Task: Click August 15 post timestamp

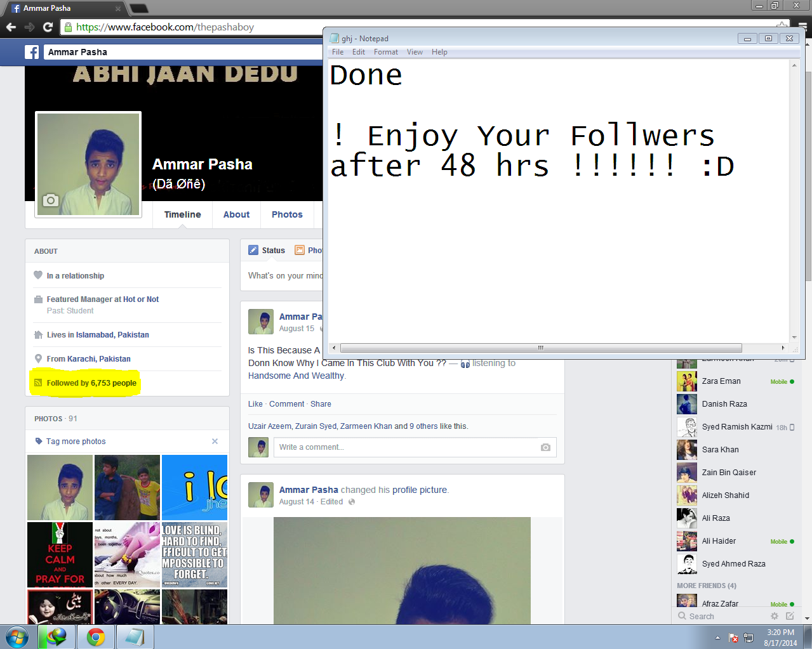Action: (x=296, y=329)
